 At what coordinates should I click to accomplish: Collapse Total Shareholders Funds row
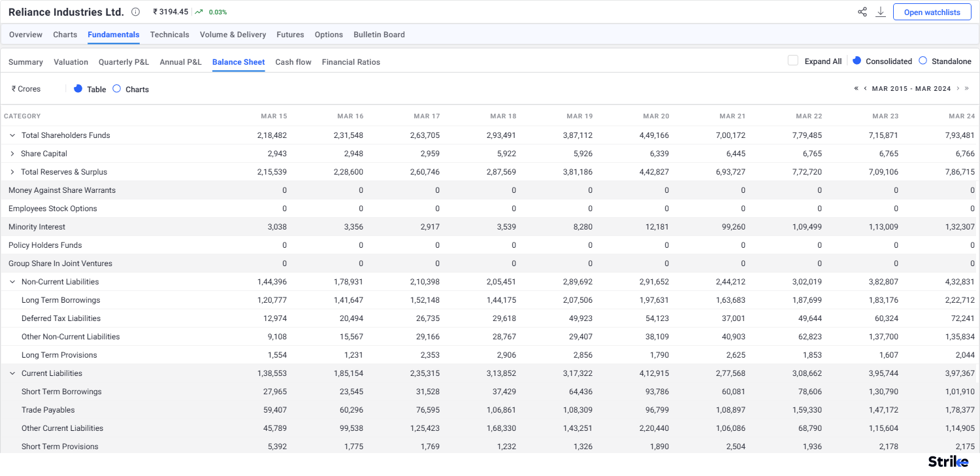pos(12,135)
